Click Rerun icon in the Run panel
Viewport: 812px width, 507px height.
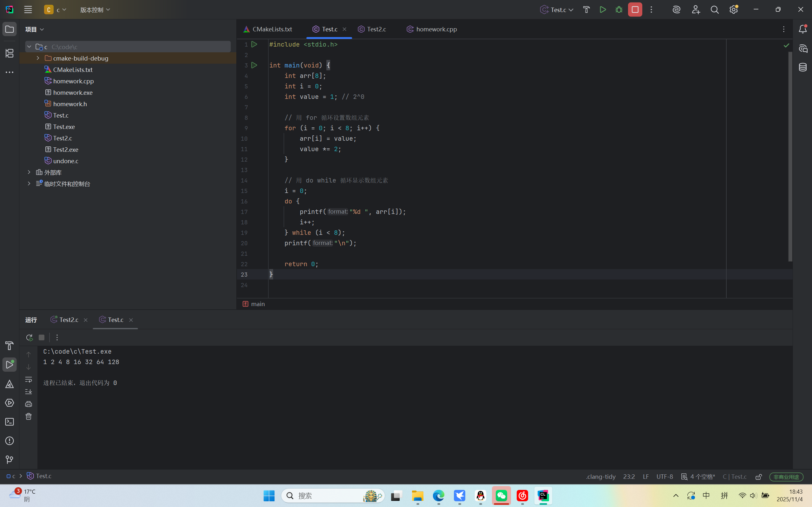tap(29, 337)
